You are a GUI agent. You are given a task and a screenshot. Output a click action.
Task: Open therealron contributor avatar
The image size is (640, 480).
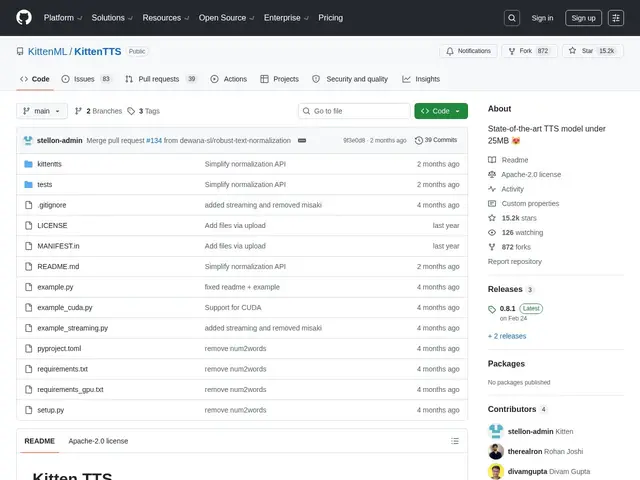tap(496, 451)
